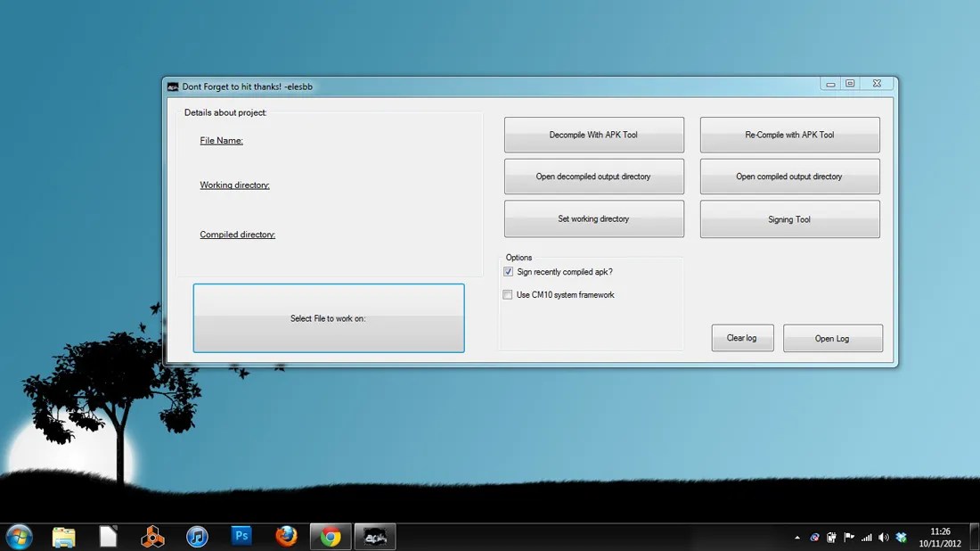Enable 'Use CM10 system framework'
Screen dimensions: 980x551
pos(508,294)
